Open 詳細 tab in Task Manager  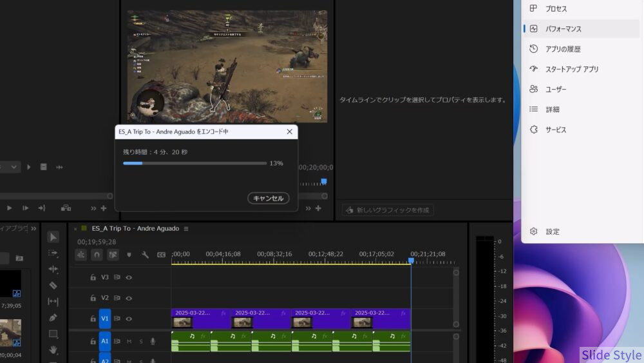pyautogui.click(x=581, y=110)
